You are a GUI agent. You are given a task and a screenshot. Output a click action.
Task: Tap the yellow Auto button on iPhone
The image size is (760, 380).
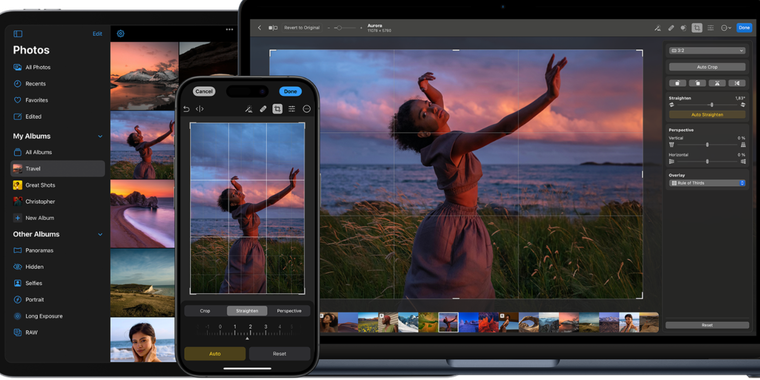pyautogui.click(x=215, y=353)
